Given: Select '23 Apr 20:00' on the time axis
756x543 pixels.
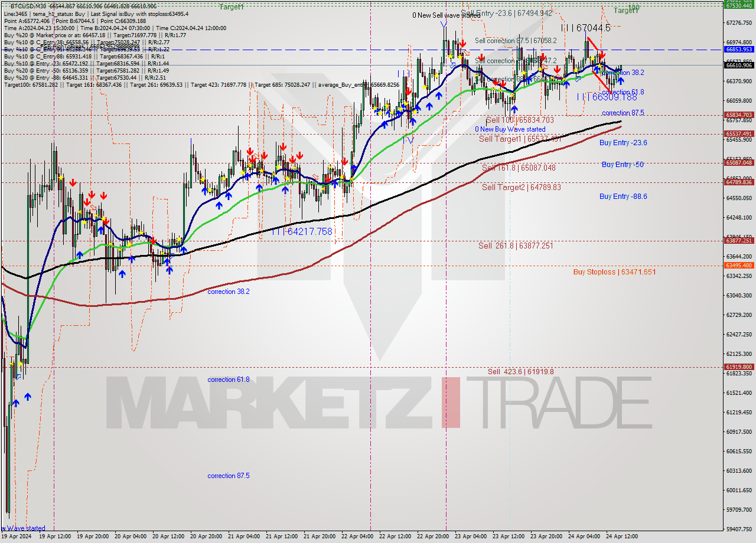Looking at the screenshot, I should coord(546,537).
